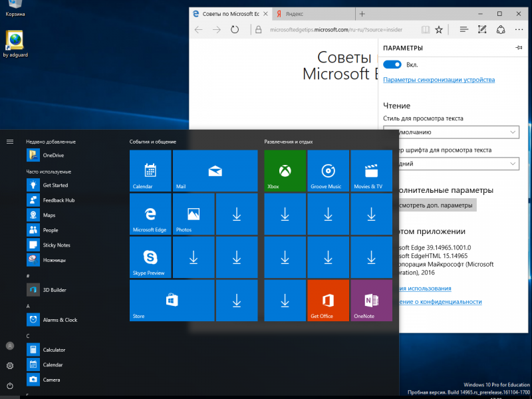
Task: Expand reading view style dropdown
Action: tap(451, 132)
